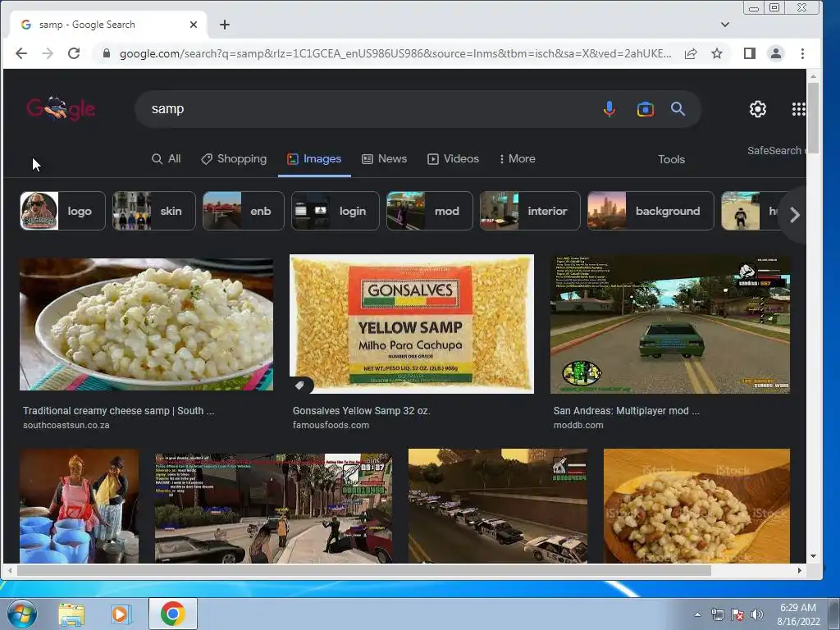Open the SafeSearch setting

[776, 151]
